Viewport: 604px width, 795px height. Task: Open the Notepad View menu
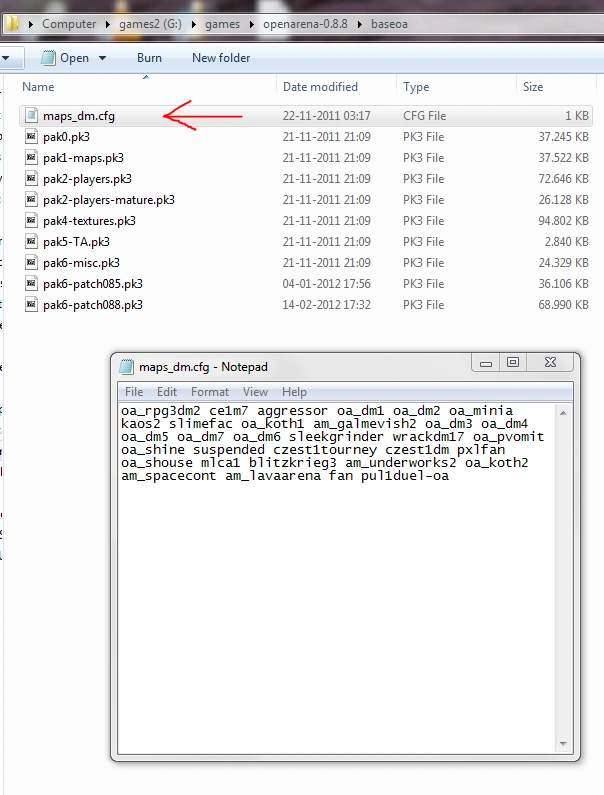click(x=255, y=392)
